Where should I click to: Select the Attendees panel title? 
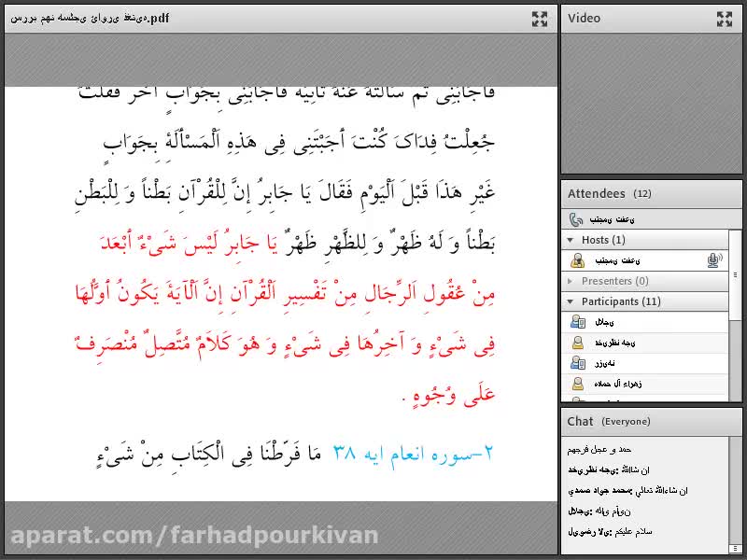point(596,193)
